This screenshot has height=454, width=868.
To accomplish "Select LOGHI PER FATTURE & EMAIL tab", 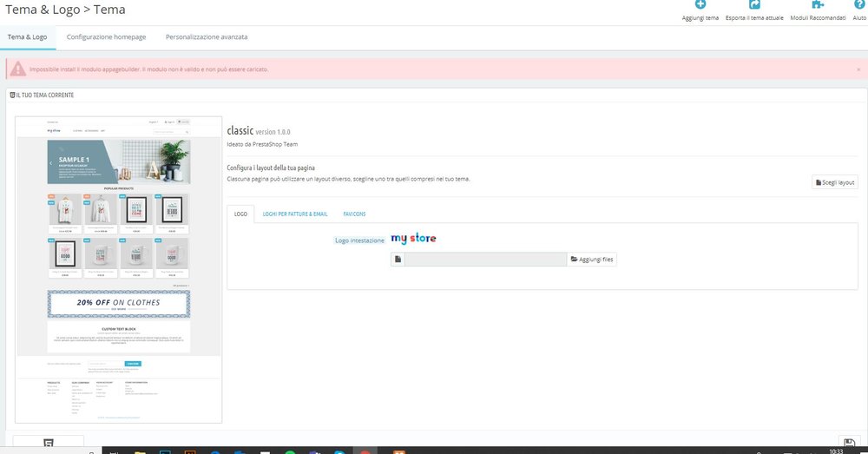I will [295, 214].
